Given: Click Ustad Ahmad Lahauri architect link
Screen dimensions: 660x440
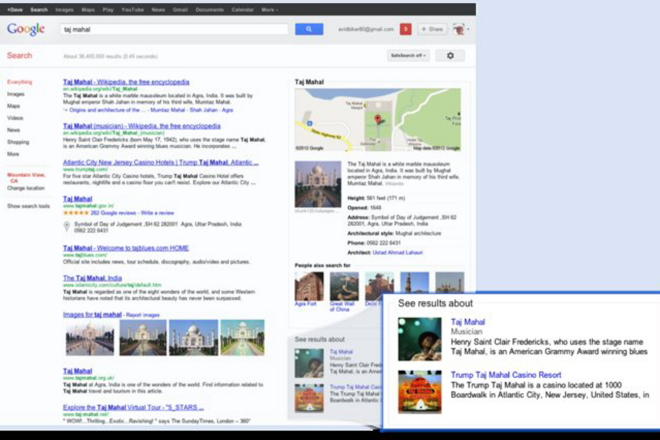Looking at the screenshot, I should pos(397,253).
